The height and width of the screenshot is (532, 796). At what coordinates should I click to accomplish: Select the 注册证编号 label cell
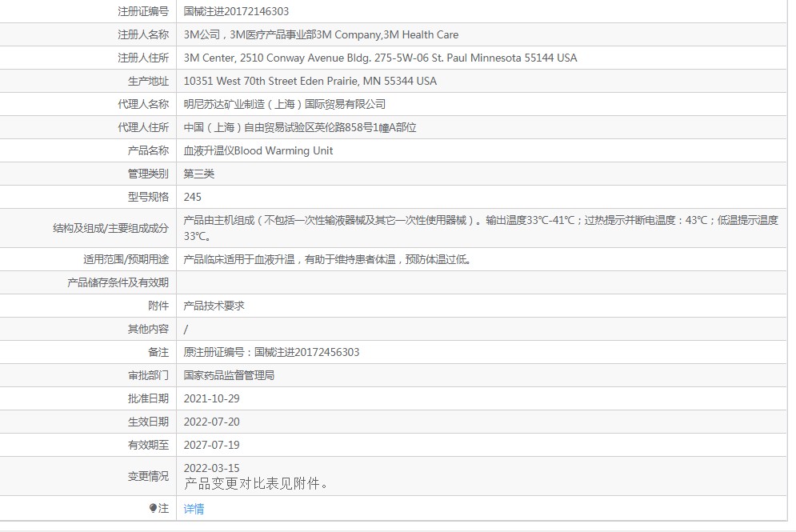pos(143,12)
